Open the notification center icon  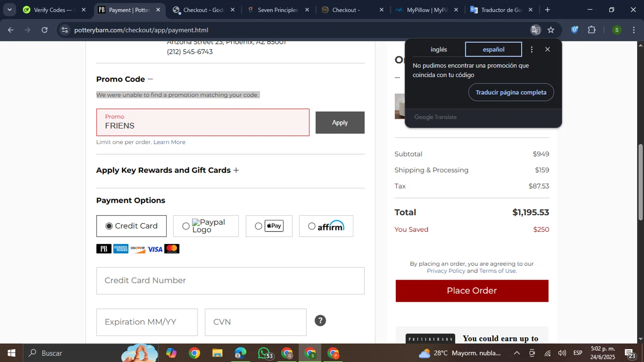(630, 353)
